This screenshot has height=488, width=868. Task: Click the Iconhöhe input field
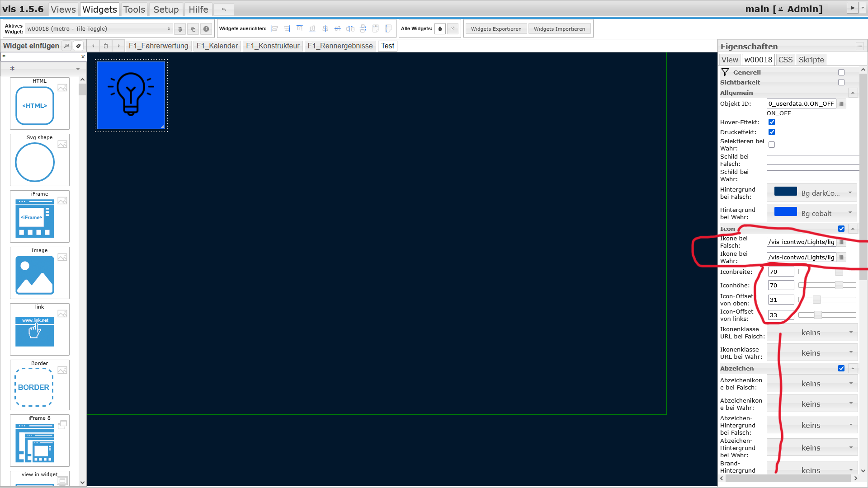tap(780, 285)
